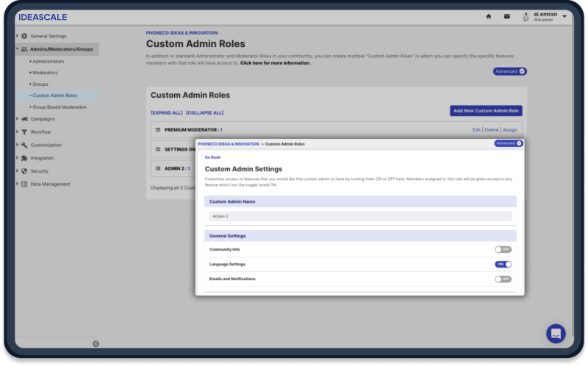Click the Campaigns megaphone icon

(24, 119)
